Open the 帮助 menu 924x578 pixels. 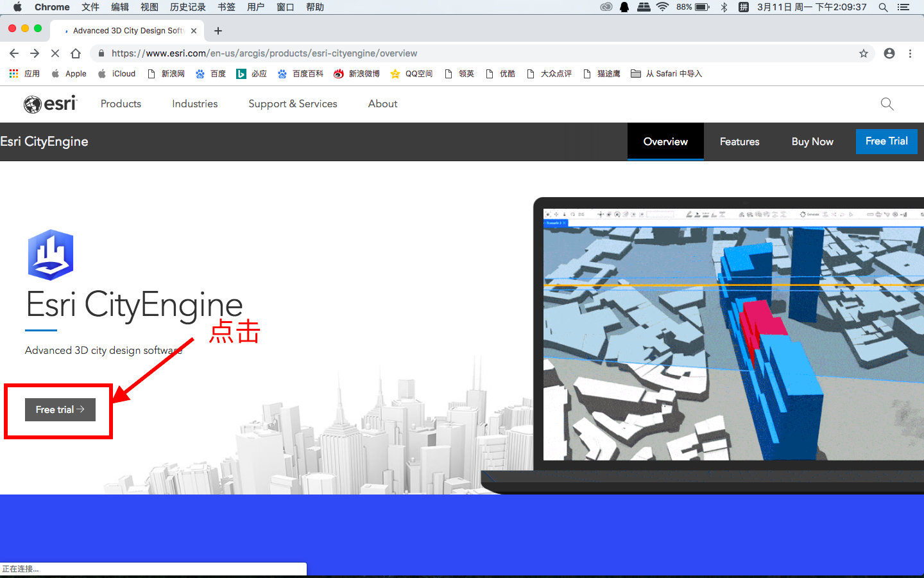(x=315, y=7)
